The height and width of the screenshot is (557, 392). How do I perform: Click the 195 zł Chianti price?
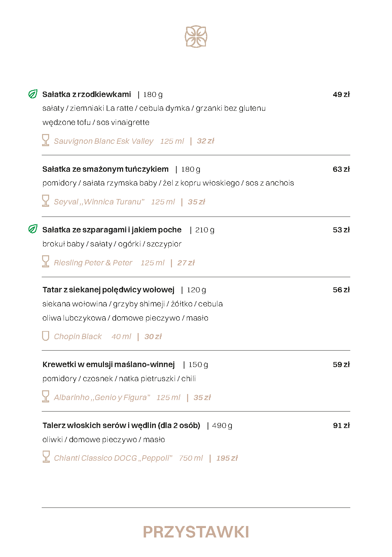tap(227, 458)
